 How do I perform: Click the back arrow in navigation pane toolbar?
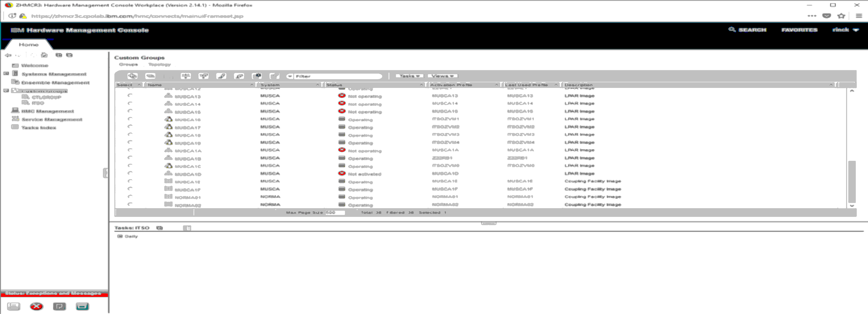tap(8, 55)
